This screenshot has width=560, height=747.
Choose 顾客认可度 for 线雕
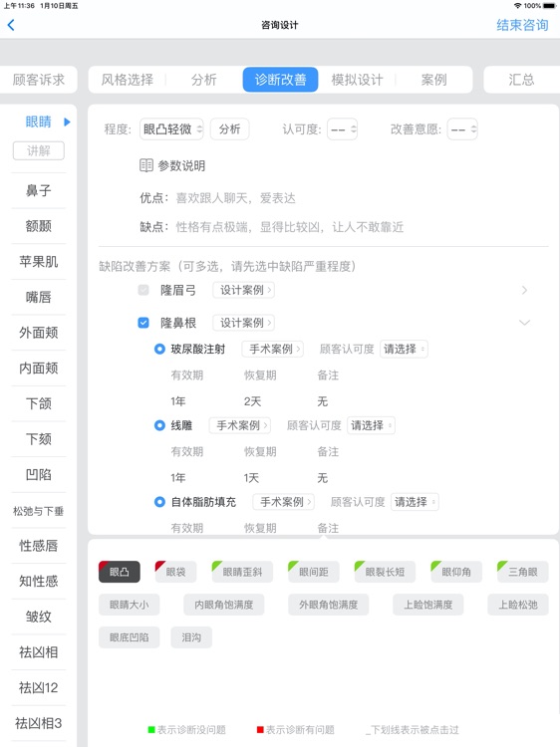(x=371, y=425)
